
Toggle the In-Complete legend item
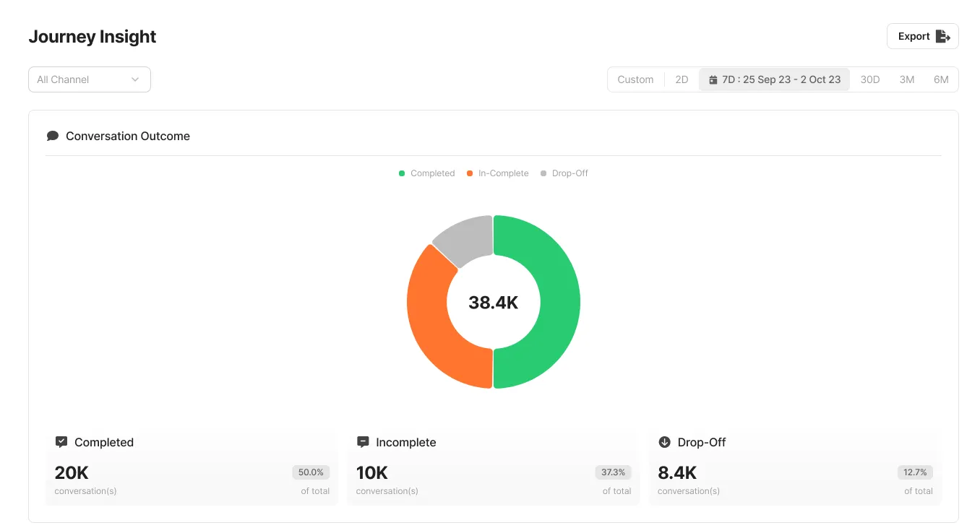click(497, 173)
